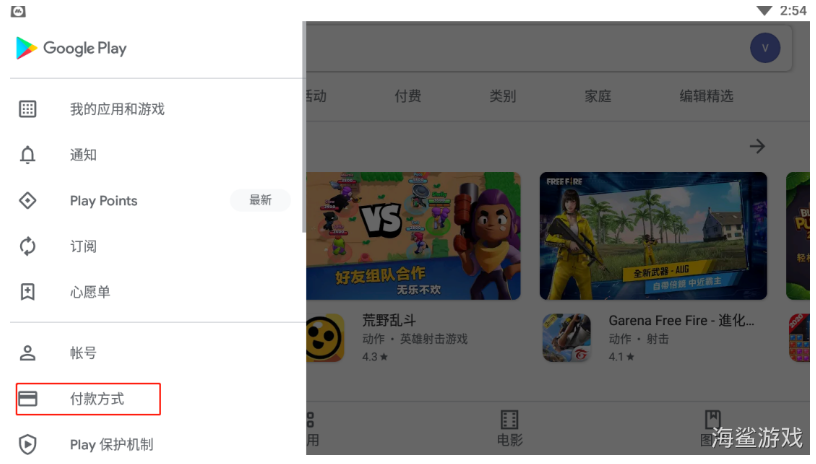Tap the user avatar V
Image resolution: width=816 pixels, height=464 pixels.
764,48
